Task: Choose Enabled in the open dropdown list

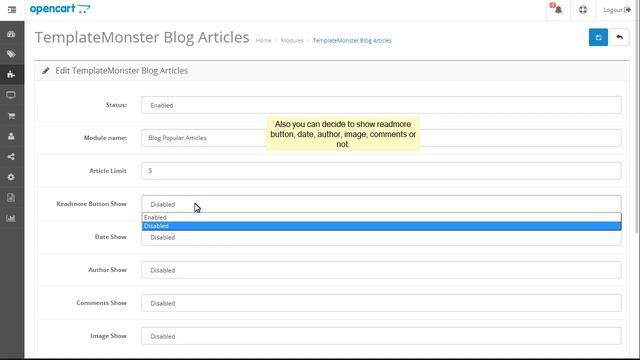Action: (x=381, y=217)
